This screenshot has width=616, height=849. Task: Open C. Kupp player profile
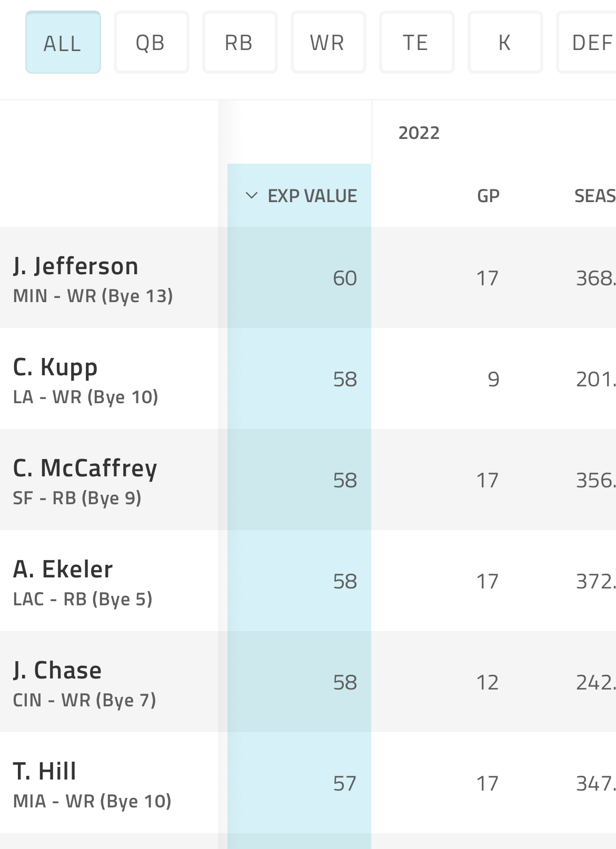click(x=55, y=367)
